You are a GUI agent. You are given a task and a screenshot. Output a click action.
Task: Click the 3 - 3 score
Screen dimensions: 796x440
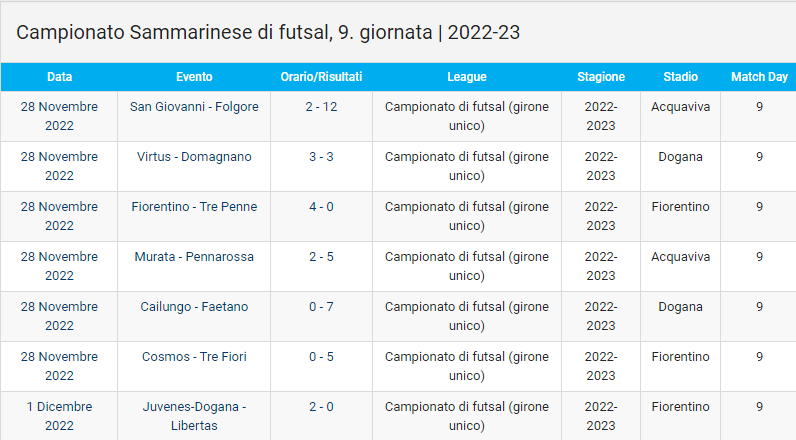(x=321, y=157)
